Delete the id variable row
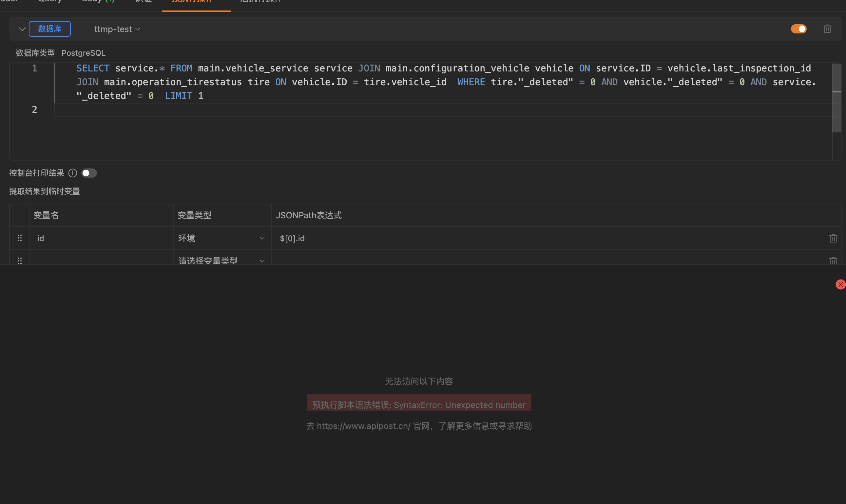This screenshot has height=504, width=846. 833,239
